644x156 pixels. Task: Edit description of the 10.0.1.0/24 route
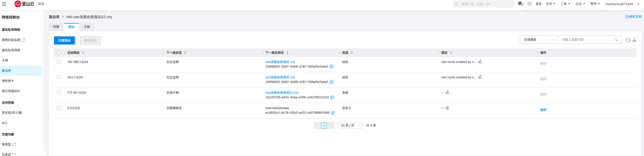[x=480, y=77]
